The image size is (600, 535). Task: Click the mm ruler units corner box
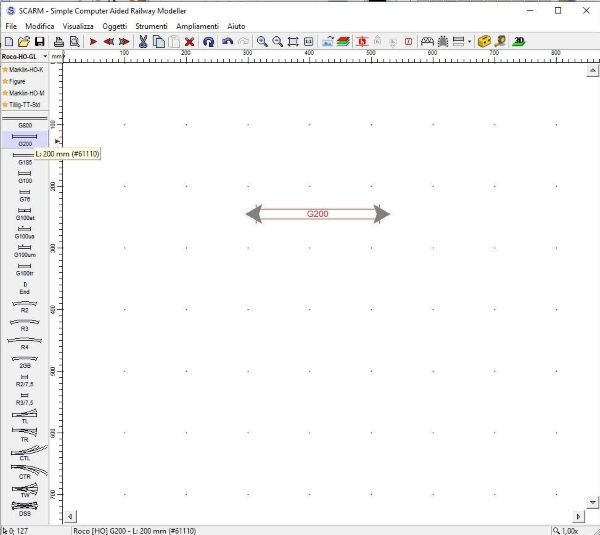pos(57,57)
